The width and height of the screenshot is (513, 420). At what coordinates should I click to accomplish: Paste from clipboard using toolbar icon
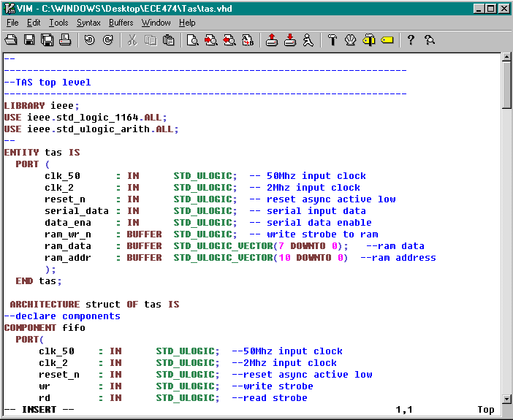pos(168,40)
